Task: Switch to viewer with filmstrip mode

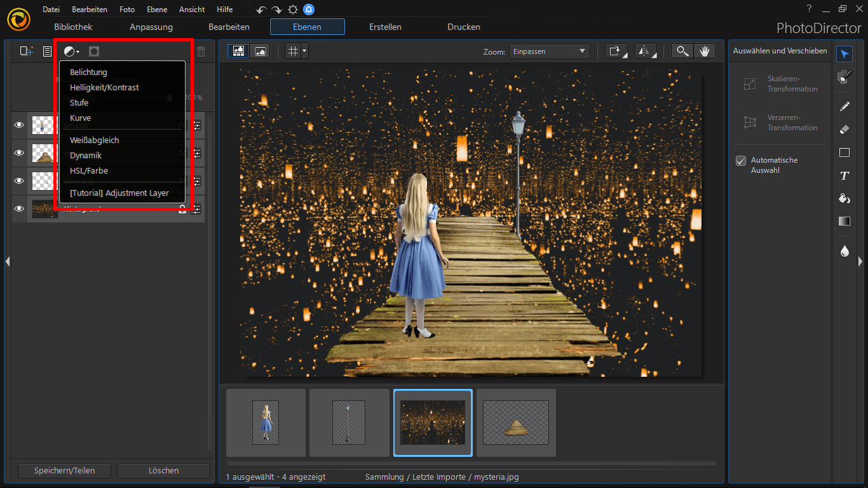Action: pyautogui.click(x=239, y=51)
